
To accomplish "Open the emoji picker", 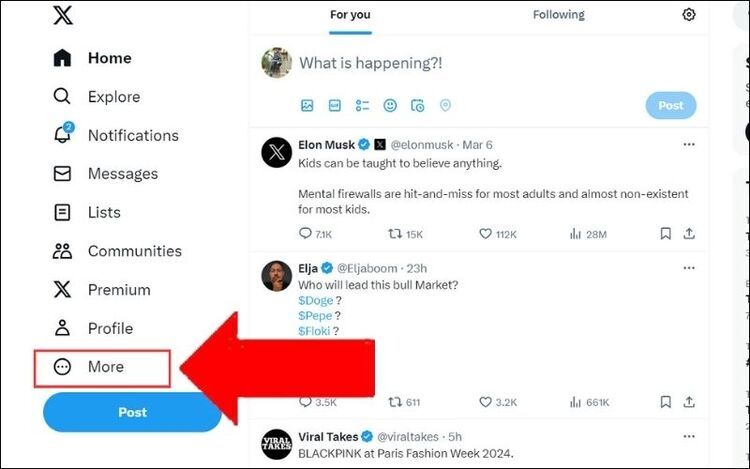I will point(390,105).
